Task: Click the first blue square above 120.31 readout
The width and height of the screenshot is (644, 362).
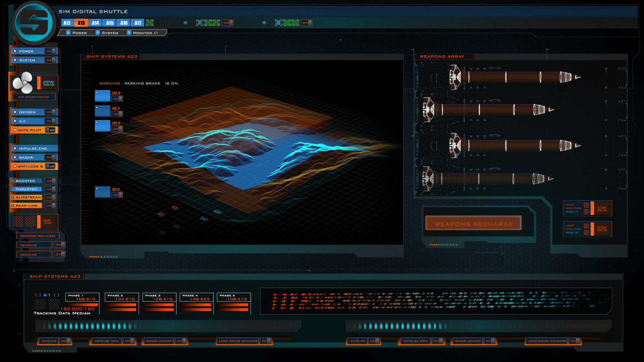Action: pos(102,96)
